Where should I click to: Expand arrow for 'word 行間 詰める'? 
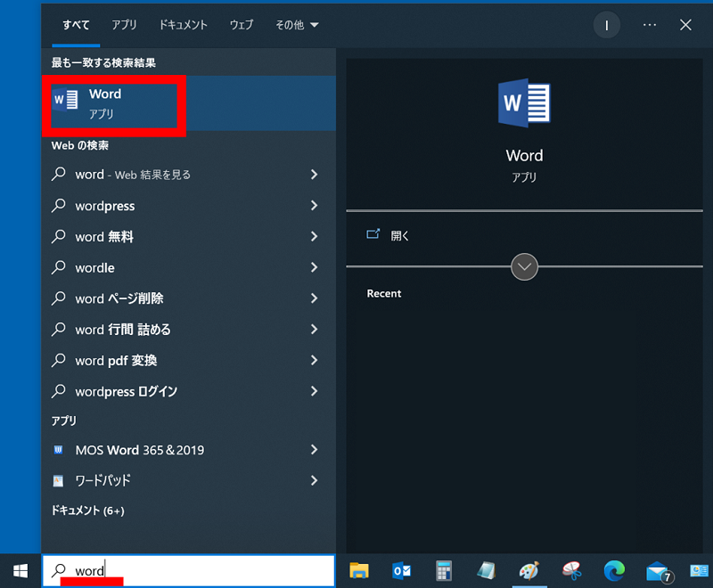point(315,329)
